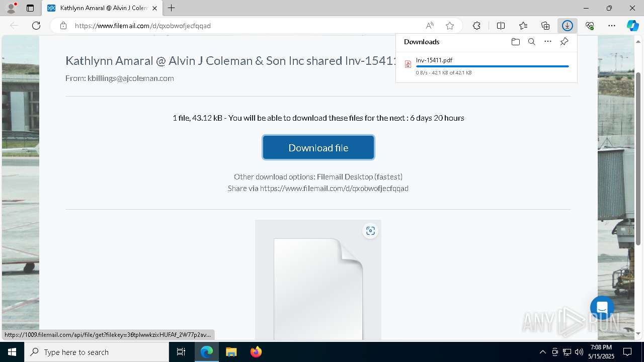Click visual search icon on preview
This screenshot has width=644, height=362.
pyautogui.click(x=371, y=231)
